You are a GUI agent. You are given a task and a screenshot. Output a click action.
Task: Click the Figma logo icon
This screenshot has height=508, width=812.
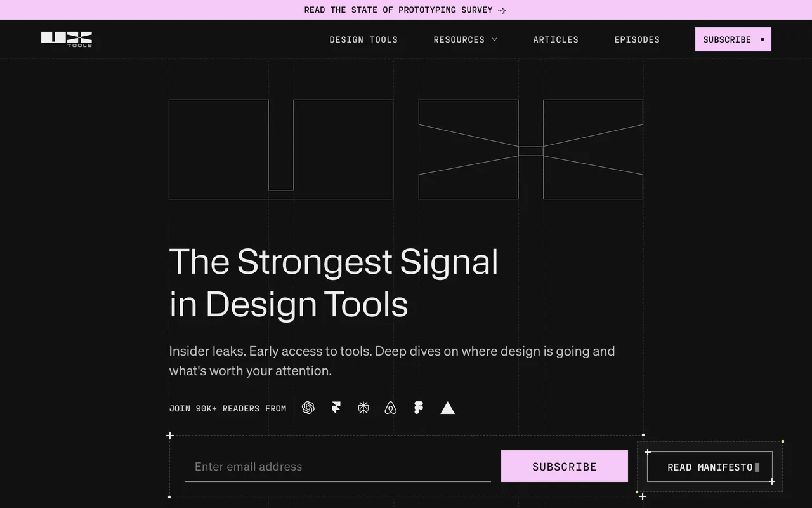point(419,408)
